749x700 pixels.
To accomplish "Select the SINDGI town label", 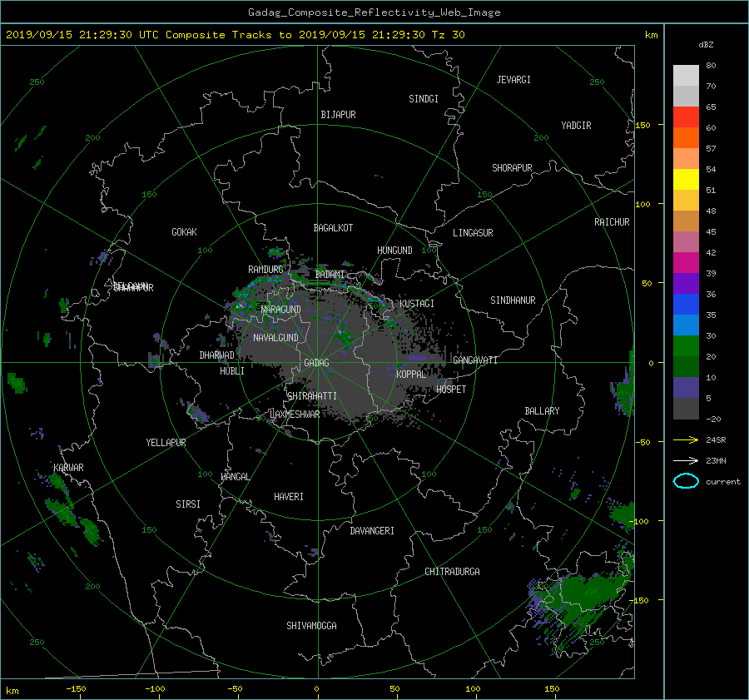I will pyautogui.click(x=424, y=99).
